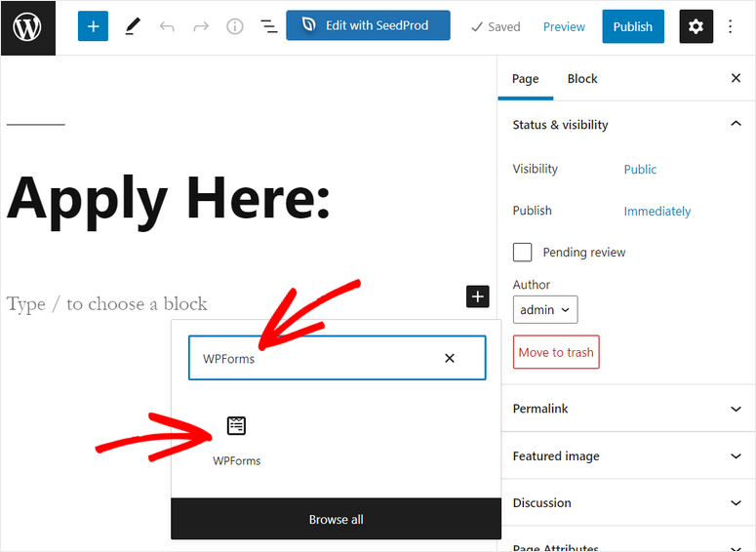Viewport: 756px width, 552px height.
Task: Toggle the block inserter plus button in toolbar
Action: (93, 26)
